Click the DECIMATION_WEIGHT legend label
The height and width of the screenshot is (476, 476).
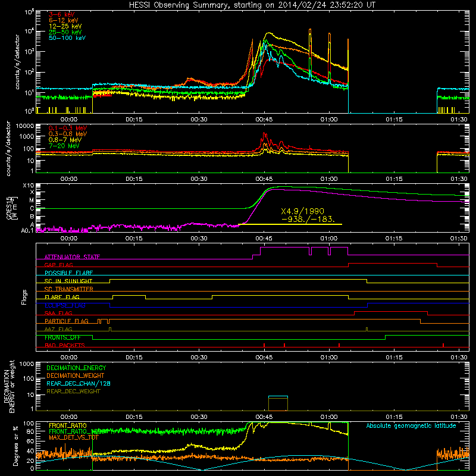[x=76, y=375]
